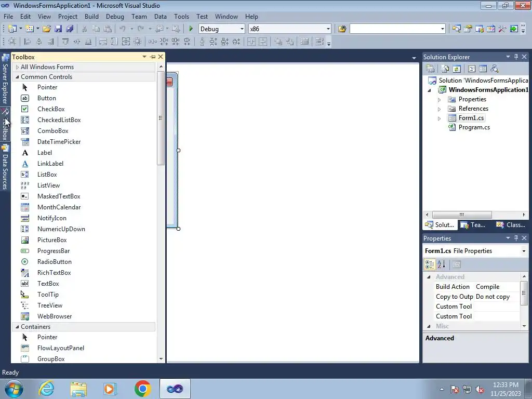
Task: Open the Form1.cs File Properties object dropdown
Action: (524, 251)
